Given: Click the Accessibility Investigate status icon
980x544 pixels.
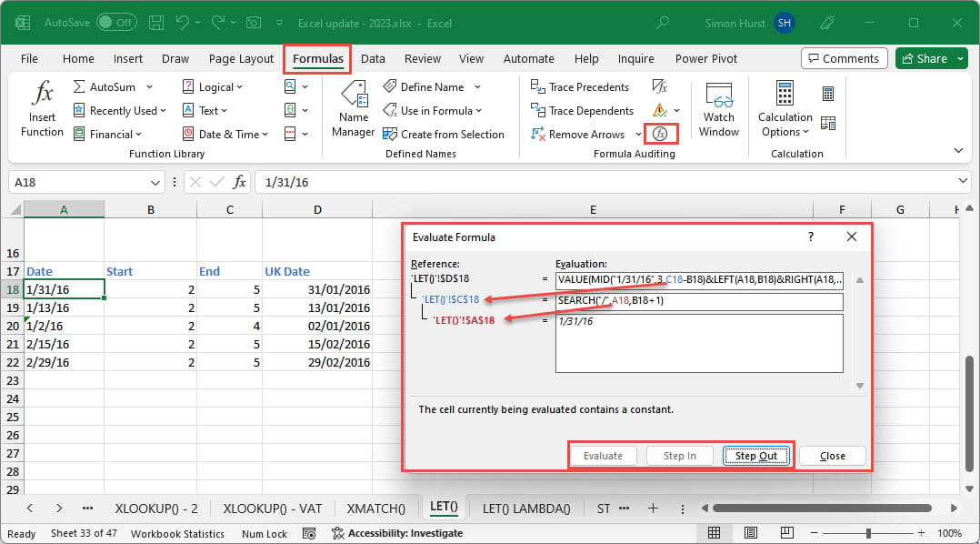Looking at the screenshot, I should [338, 533].
